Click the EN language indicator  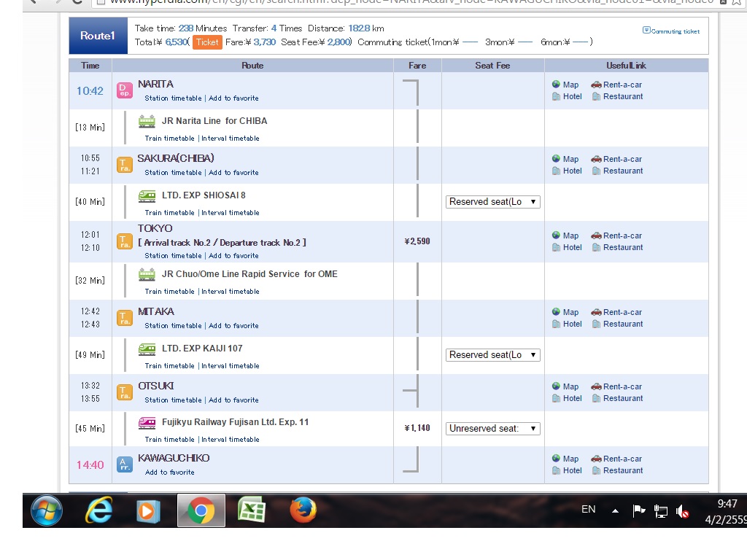pos(589,510)
